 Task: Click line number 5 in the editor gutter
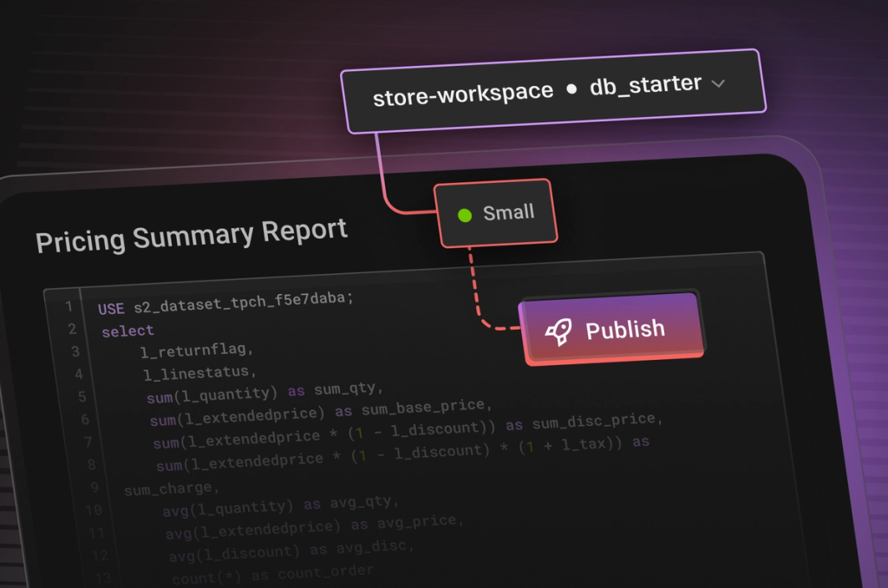pos(82,396)
